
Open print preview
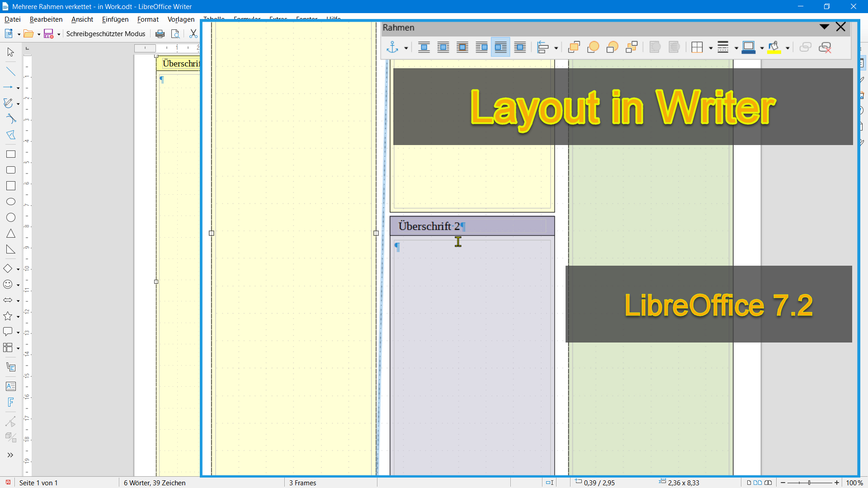point(175,33)
